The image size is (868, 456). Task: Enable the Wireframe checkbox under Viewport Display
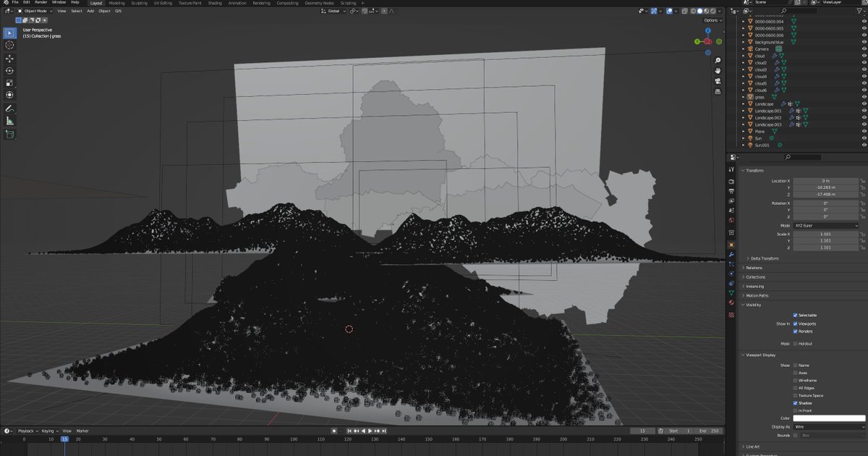coord(795,380)
